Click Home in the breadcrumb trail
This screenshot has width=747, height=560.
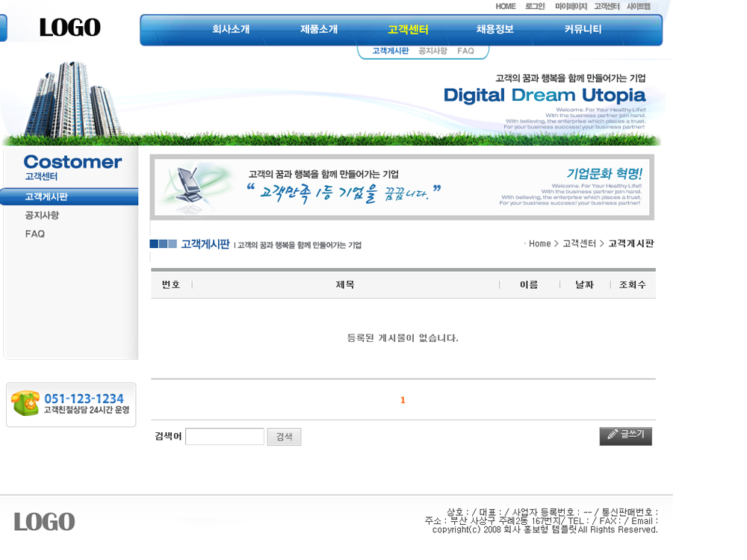[539, 244]
